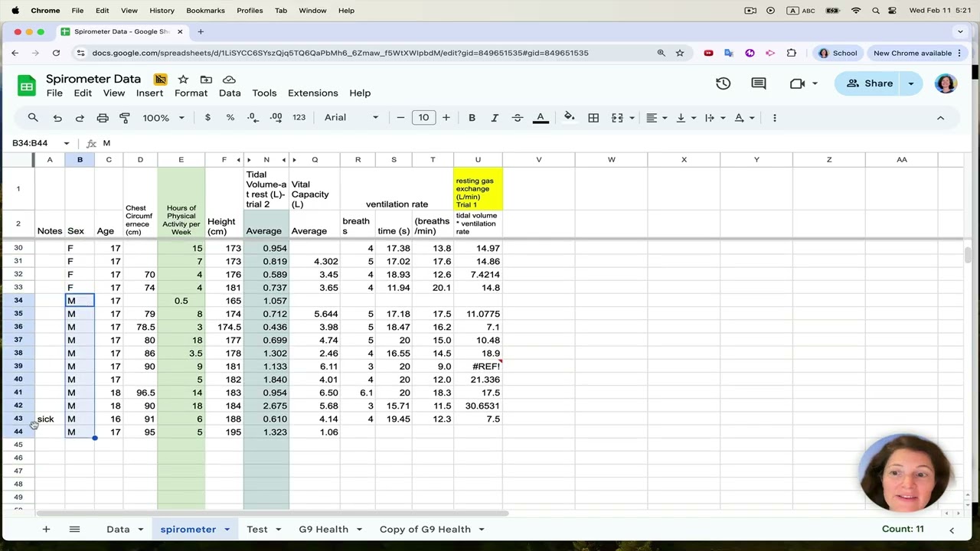Screen dimensions: 980x551
Task: Open the name box dropdown
Action: [x=67, y=143]
